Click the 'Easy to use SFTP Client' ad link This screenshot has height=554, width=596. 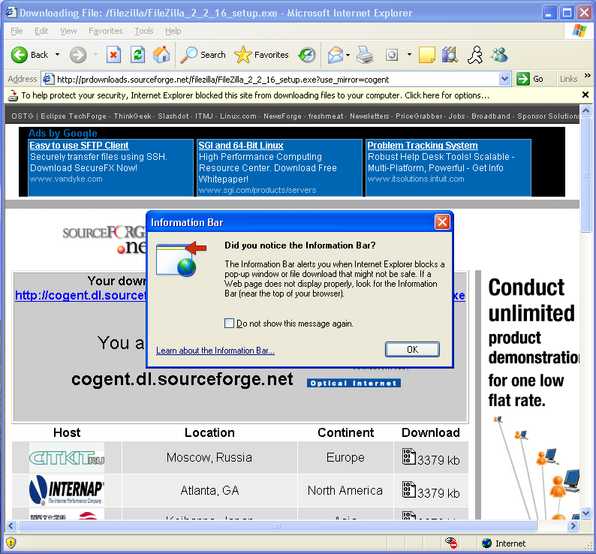pyautogui.click(x=79, y=146)
